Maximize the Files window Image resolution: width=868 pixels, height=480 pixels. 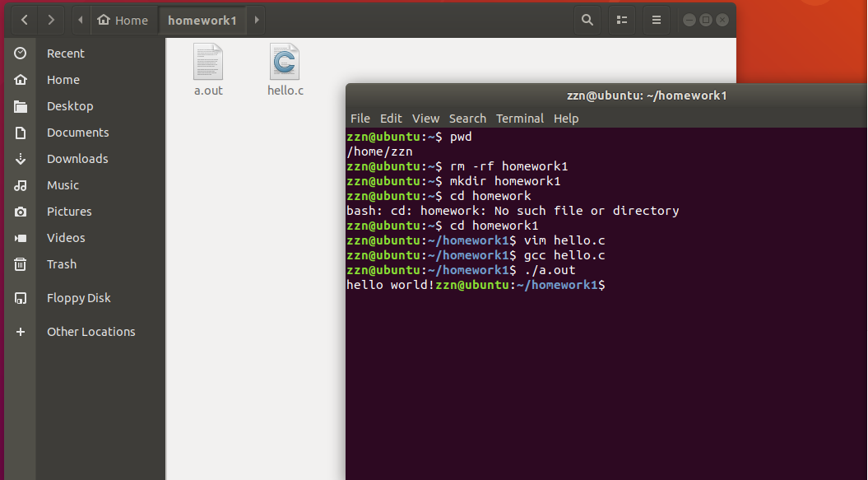pos(706,20)
